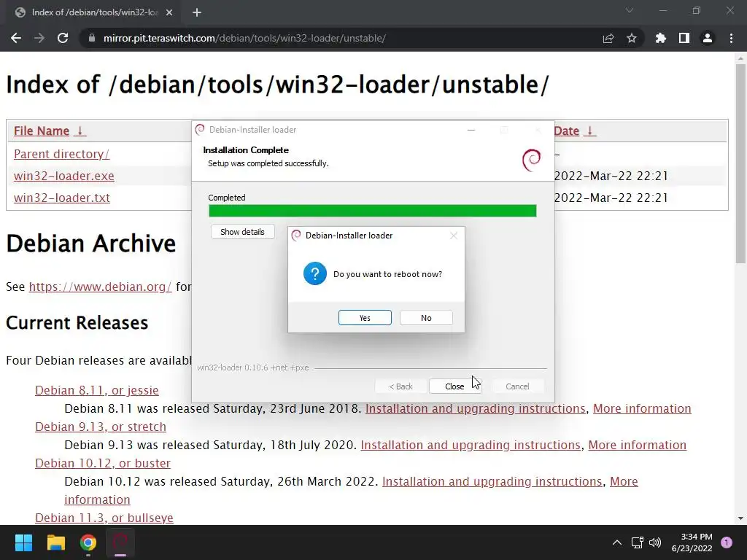The width and height of the screenshot is (747, 560).
Task: Click Debian swirl logo in installer header
Action: click(532, 160)
